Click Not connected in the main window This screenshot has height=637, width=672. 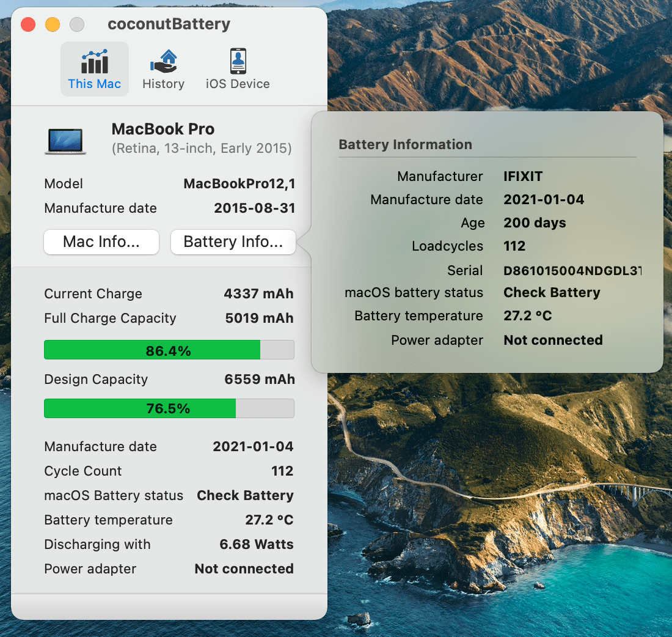click(244, 569)
